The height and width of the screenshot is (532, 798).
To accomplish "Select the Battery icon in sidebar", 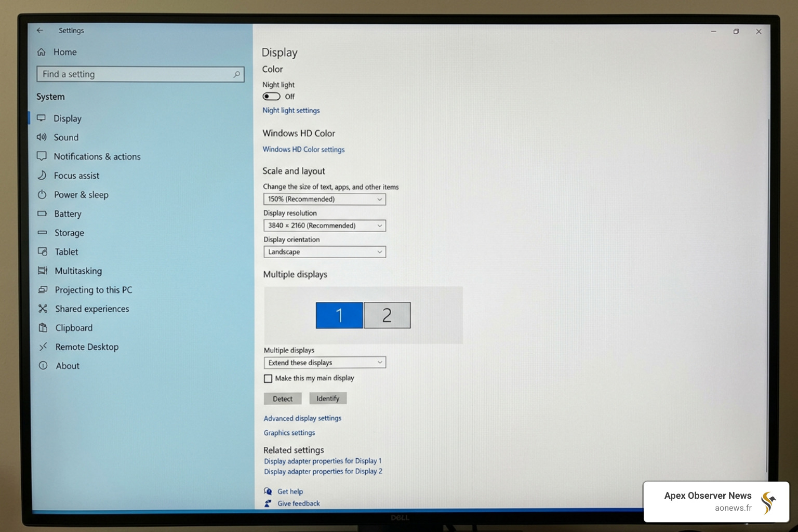I will tap(43, 214).
